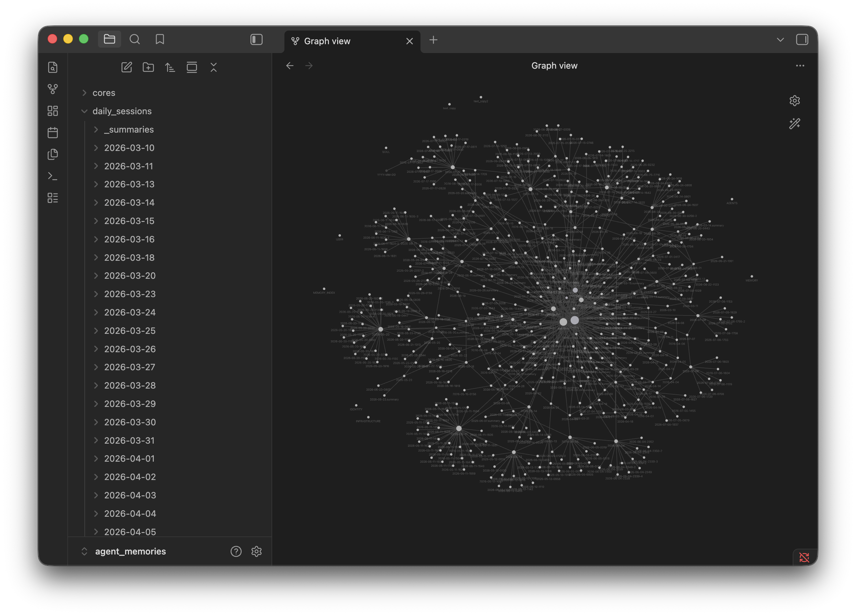
Task: Open the search pane icon
Action: [x=135, y=39]
